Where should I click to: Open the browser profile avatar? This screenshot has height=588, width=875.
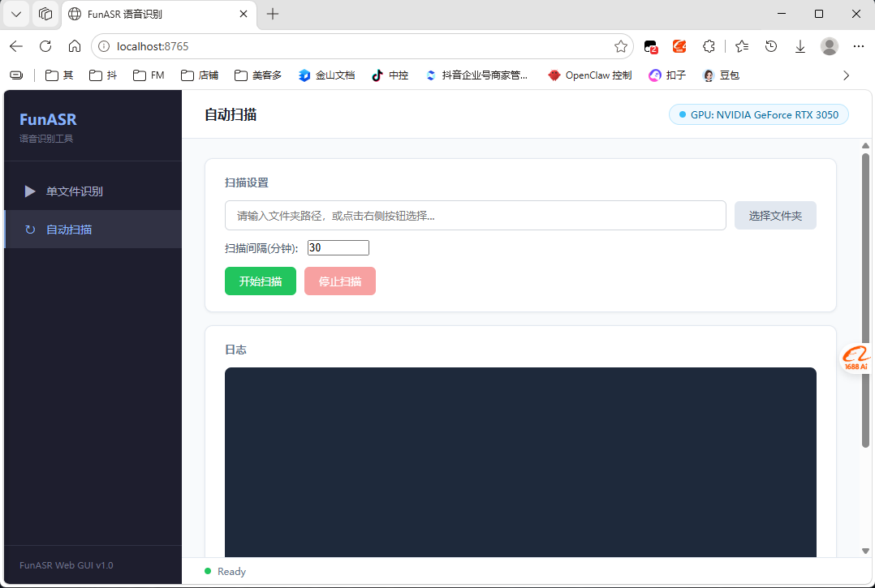click(x=830, y=46)
